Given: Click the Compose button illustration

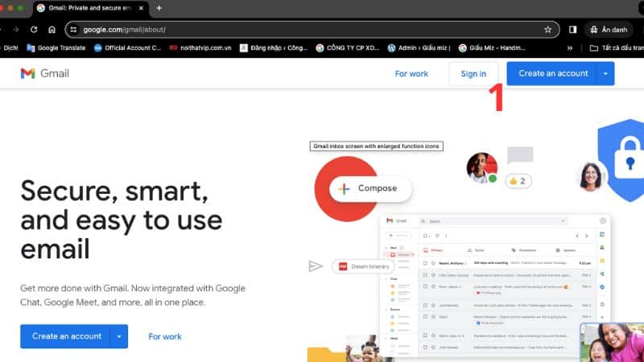Looking at the screenshot, I should click(x=370, y=188).
